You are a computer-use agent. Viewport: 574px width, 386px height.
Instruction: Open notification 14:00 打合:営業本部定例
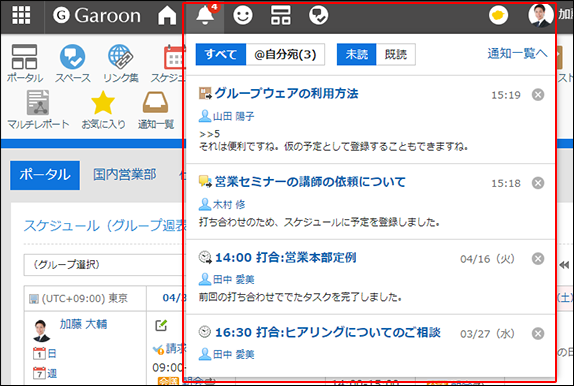(286, 257)
